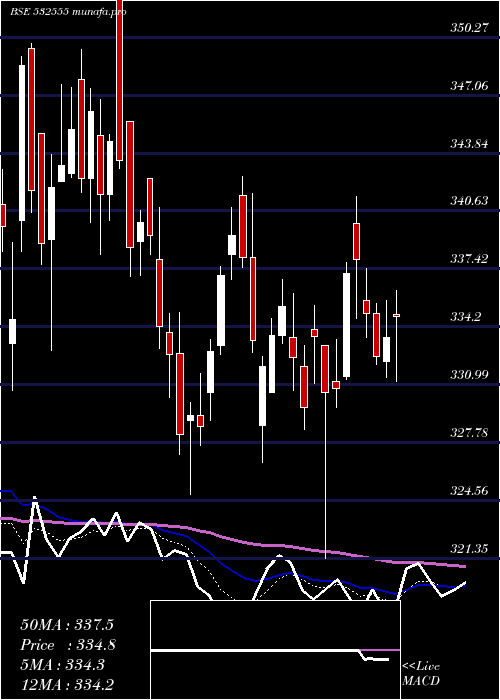Select the Price : 334.8 readout
Screen dimensions: 500x700
68,645
